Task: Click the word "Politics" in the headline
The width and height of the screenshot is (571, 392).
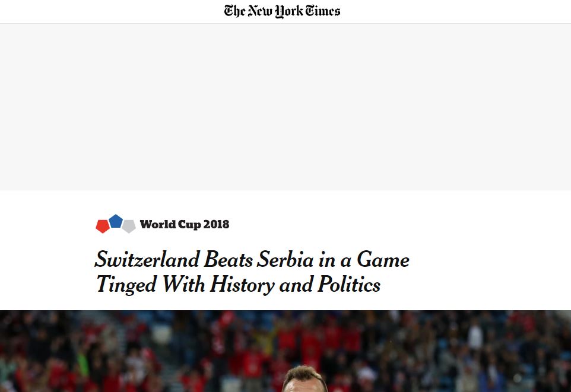Action: pyautogui.click(x=348, y=285)
